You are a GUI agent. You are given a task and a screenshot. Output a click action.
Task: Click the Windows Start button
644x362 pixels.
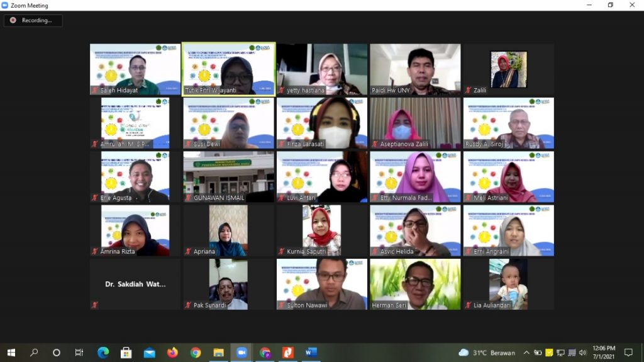(11, 353)
